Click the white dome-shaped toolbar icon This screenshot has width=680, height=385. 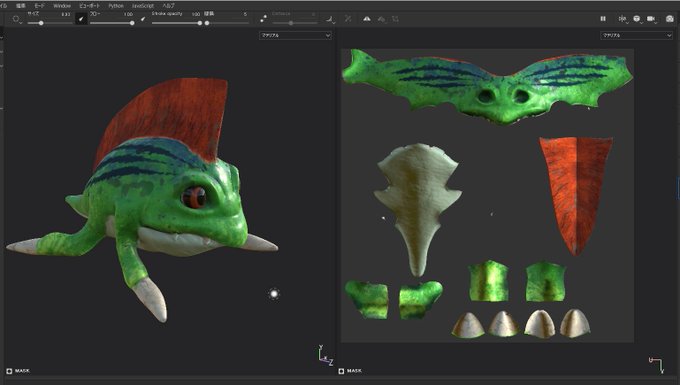click(367, 19)
